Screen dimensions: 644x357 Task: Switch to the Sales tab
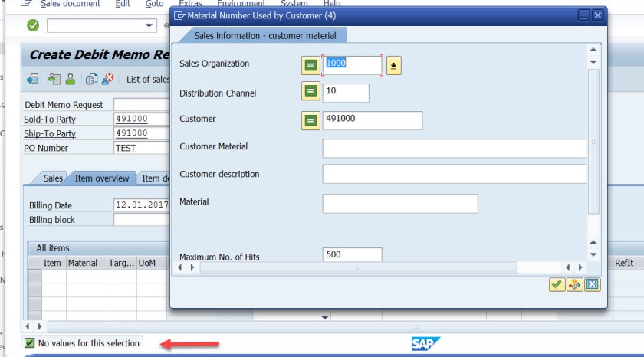(53, 178)
